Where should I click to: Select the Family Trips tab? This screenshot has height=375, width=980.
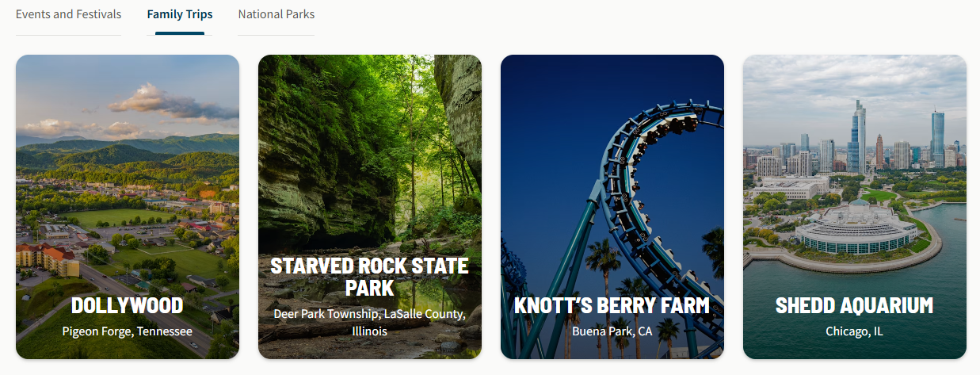click(180, 14)
